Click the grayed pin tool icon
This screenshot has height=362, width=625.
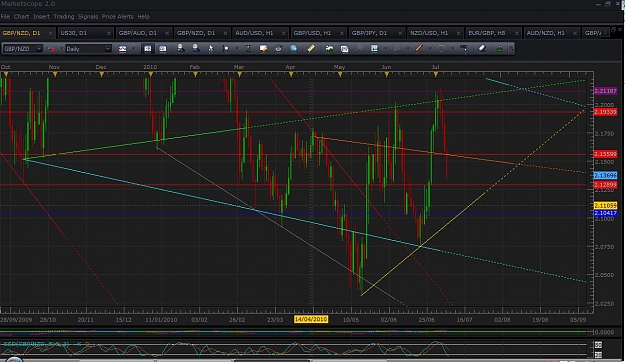tap(359, 48)
